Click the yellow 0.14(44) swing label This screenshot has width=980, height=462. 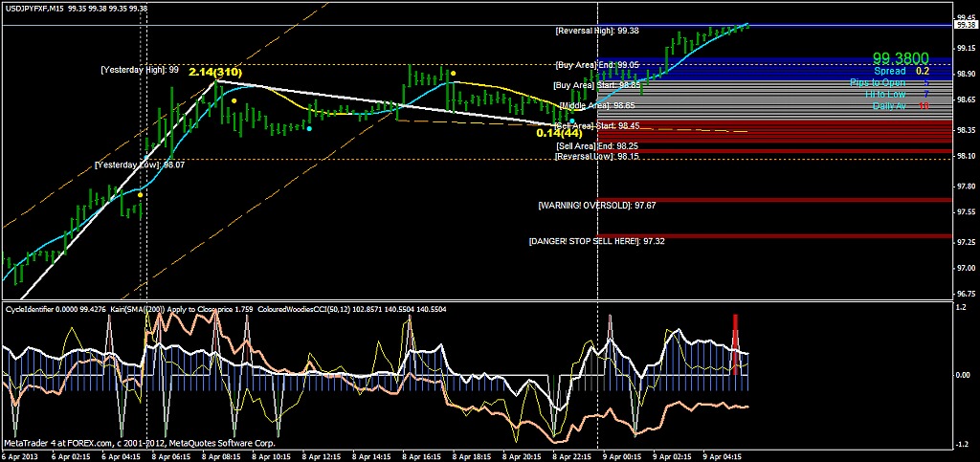[x=560, y=132]
